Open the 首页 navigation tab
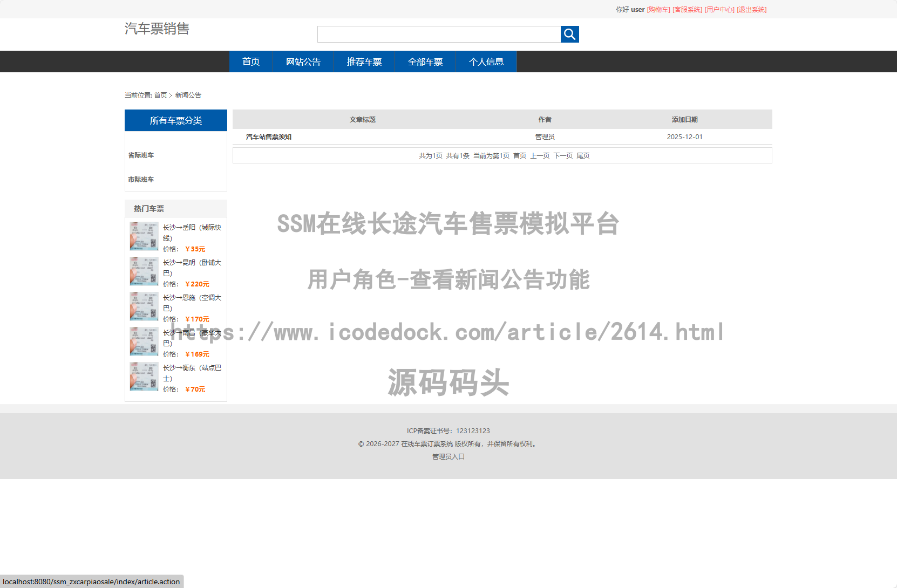This screenshot has width=897, height=588. pyautogui.click(x=251, y=62)
